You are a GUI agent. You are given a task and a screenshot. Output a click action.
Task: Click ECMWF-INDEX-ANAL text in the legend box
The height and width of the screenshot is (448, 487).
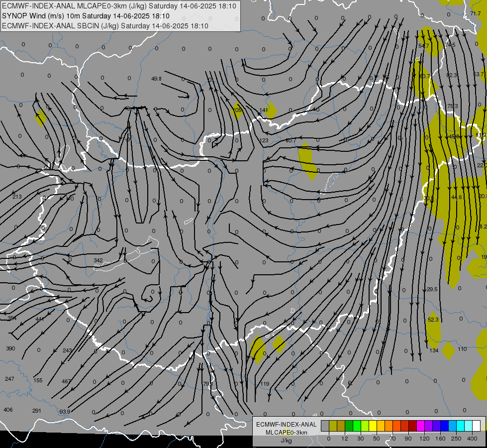click(x=287, y=425)
